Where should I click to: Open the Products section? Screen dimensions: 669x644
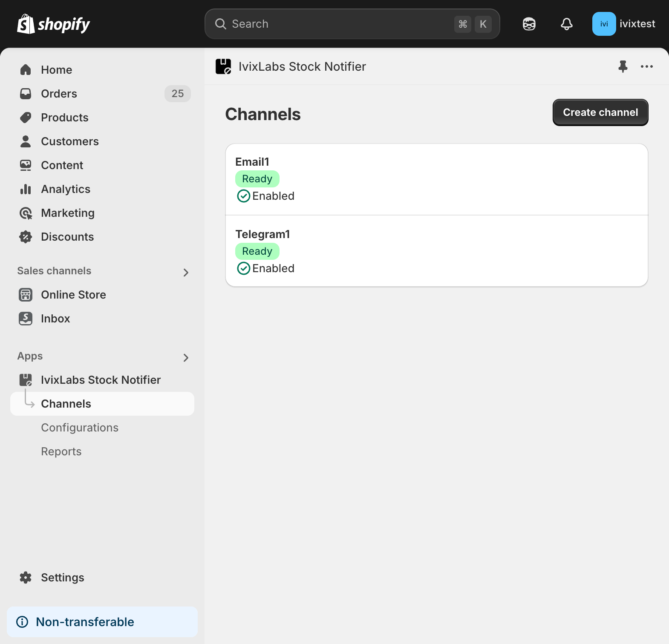102,118
